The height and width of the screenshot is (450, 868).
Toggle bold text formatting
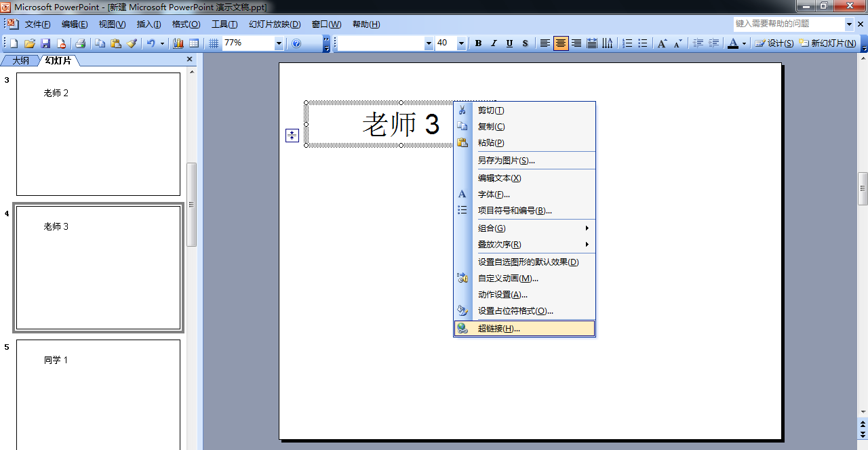click(x=478, y=43)
